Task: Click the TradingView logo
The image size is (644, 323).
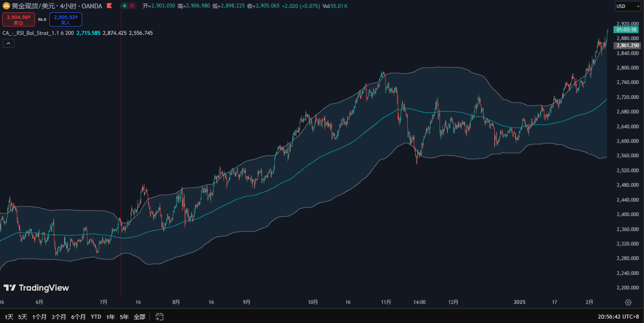Action: click(x=36, y=288)
